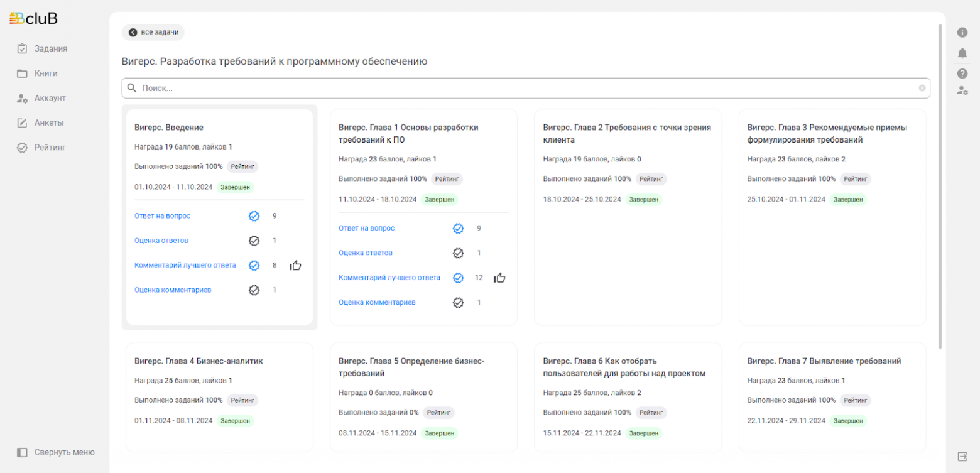Open Ответ на вопрос link in Введение

click(x=162, y=216)
